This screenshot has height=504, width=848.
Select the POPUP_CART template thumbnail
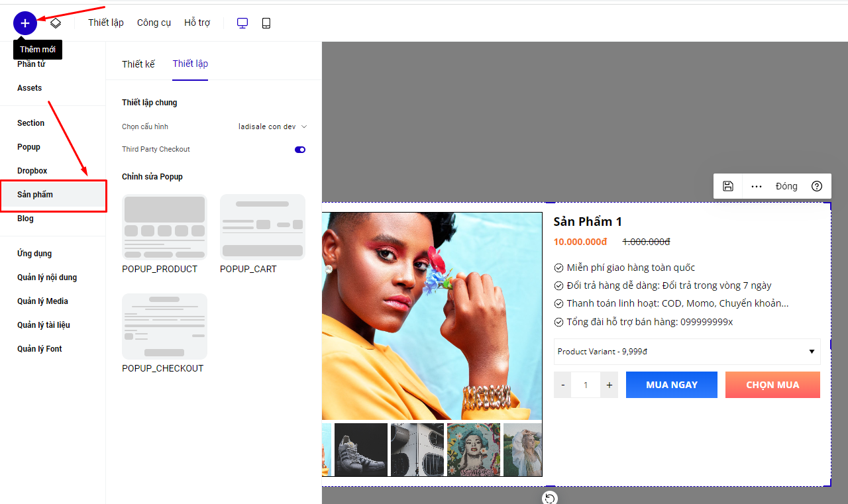(262, 227)
